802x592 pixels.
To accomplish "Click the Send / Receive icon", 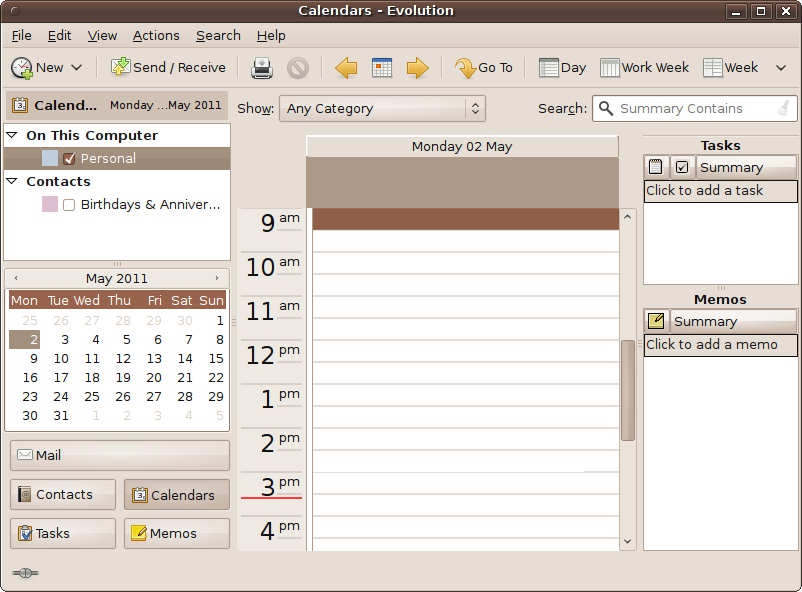I will (x=168, y=67).
